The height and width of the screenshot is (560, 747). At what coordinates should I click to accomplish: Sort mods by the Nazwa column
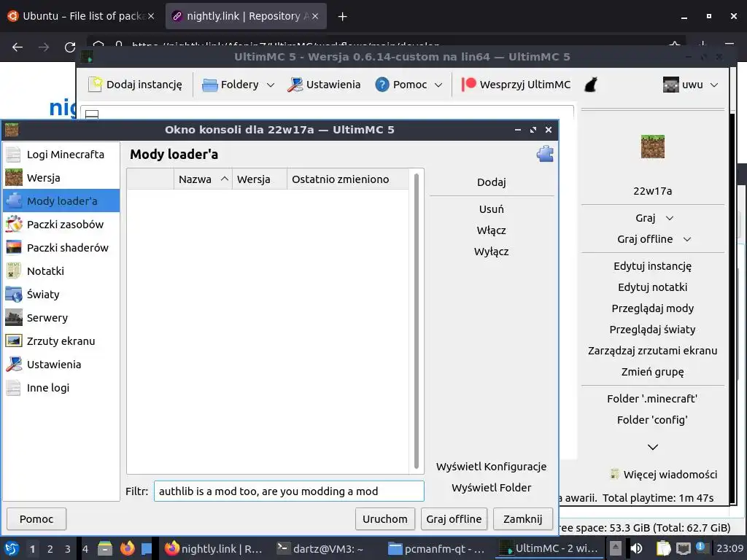[x=203, y=179]
